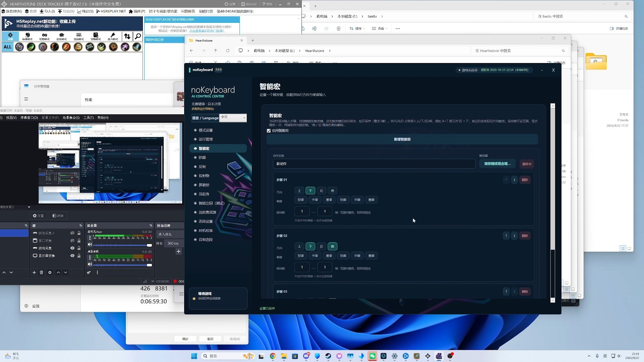Open advanced audio properties gears icon
644x362 pixels.
89,273
